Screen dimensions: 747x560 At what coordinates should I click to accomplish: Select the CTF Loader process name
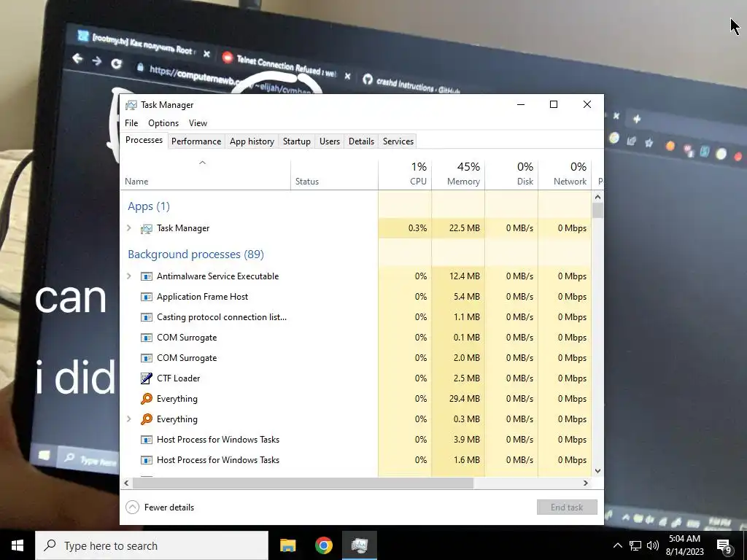[x=178, y=378]
